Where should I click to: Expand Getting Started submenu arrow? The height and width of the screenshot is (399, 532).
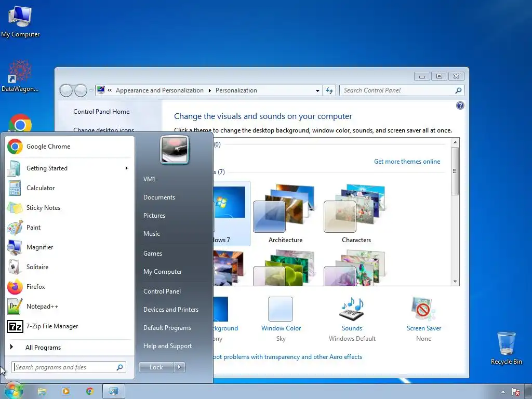pyautogui.click(x=127, y=168)
